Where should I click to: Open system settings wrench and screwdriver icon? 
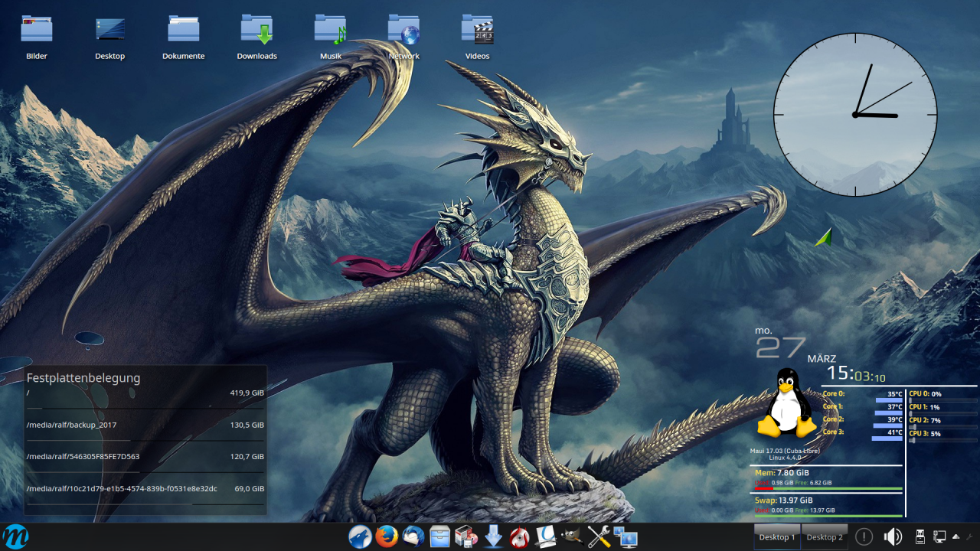coord(599,537)
